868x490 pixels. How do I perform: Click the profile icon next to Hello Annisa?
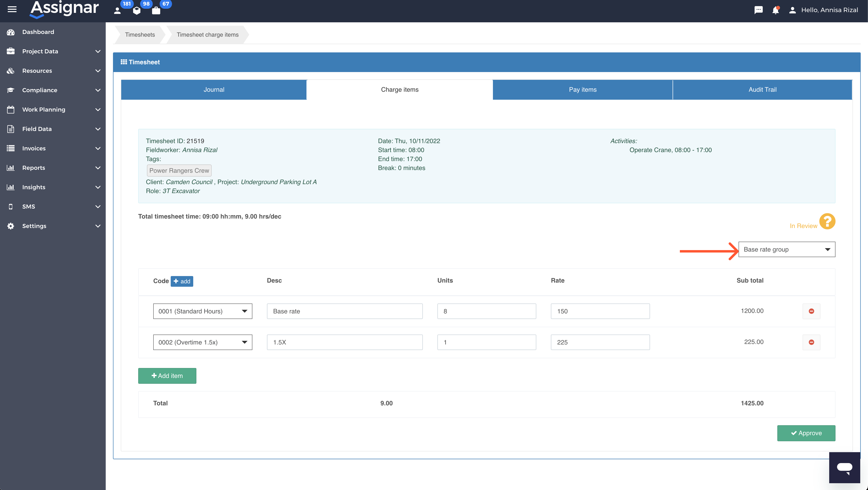(x=792, y=10)
